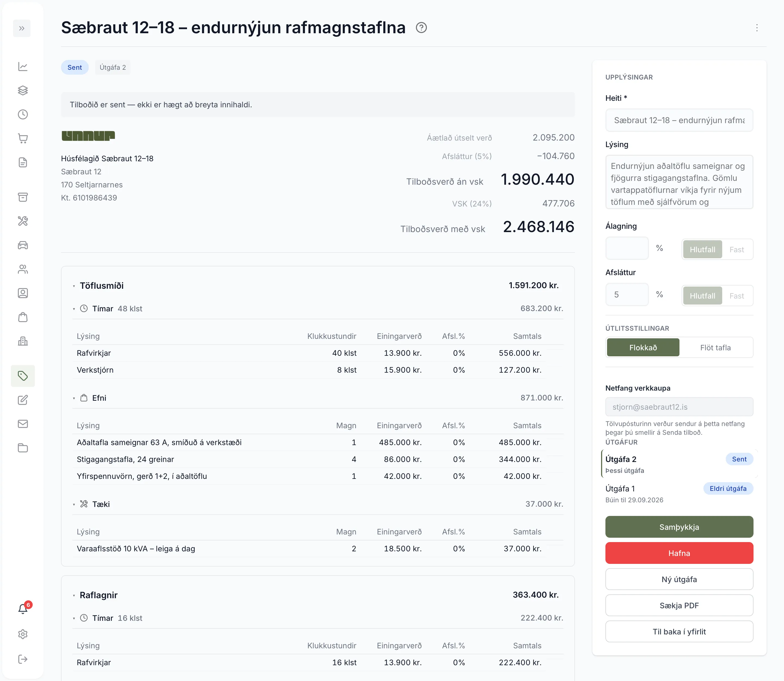Collapse Tímar 16 klst group
Viewport: 784px width, 681px height.
74,618
